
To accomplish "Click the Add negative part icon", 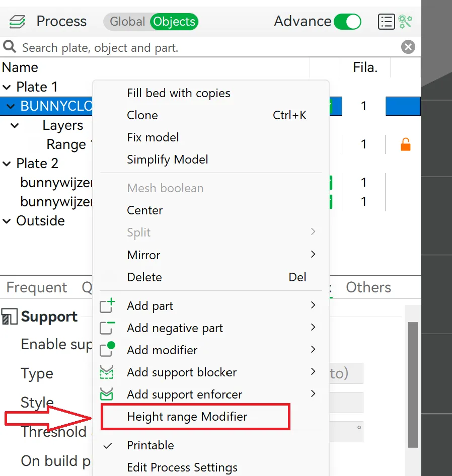I will pos(107,328).
